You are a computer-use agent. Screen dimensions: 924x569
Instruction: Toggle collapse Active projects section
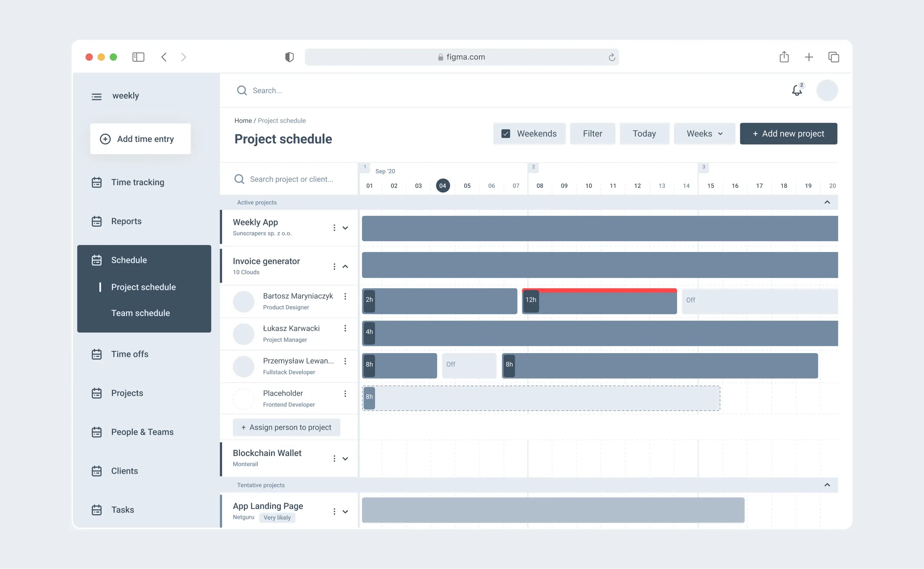click(x=827, y=202)
